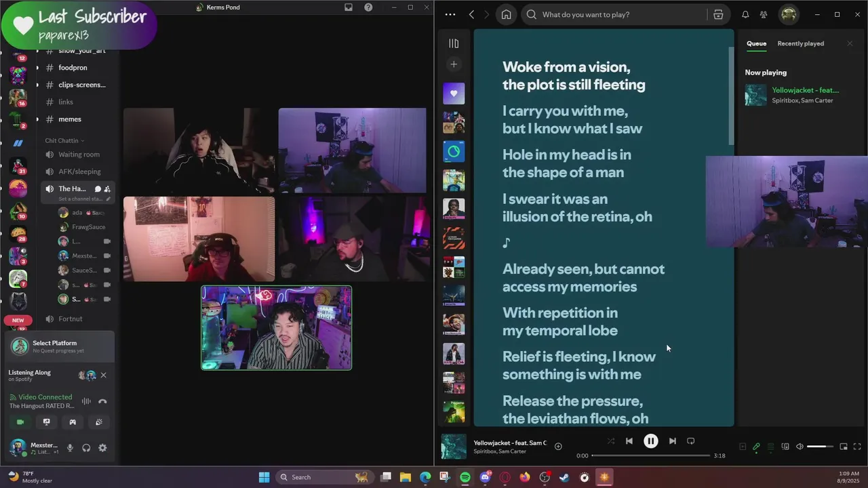This screenshot has width=868, height=488.
Task: Open Spotify Browse icon in search bar
Action: point(718,14)
